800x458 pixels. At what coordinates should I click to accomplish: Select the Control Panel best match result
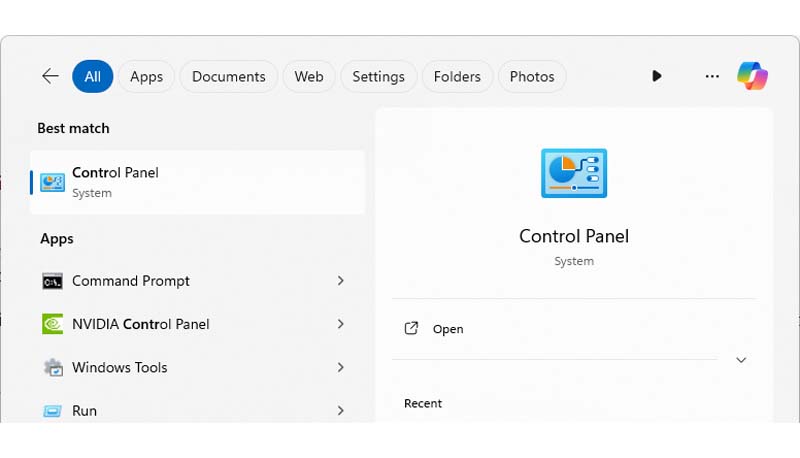(197, 182)
